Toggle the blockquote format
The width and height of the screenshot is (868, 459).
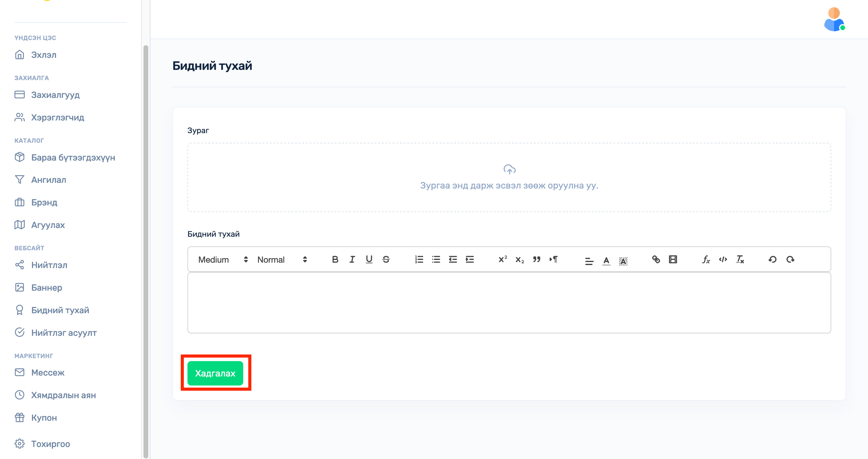[536, 259]
